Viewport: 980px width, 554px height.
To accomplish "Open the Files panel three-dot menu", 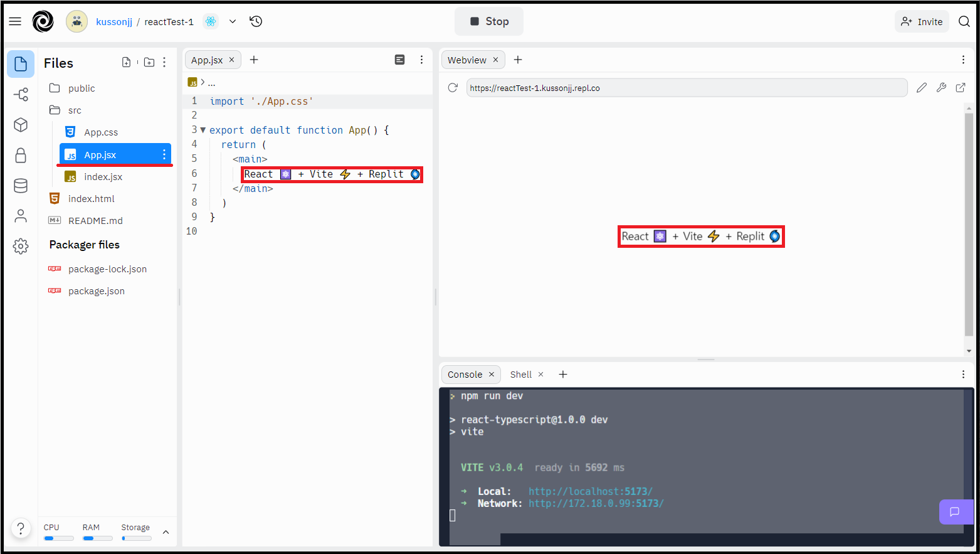I will click(x=164, y=62).
